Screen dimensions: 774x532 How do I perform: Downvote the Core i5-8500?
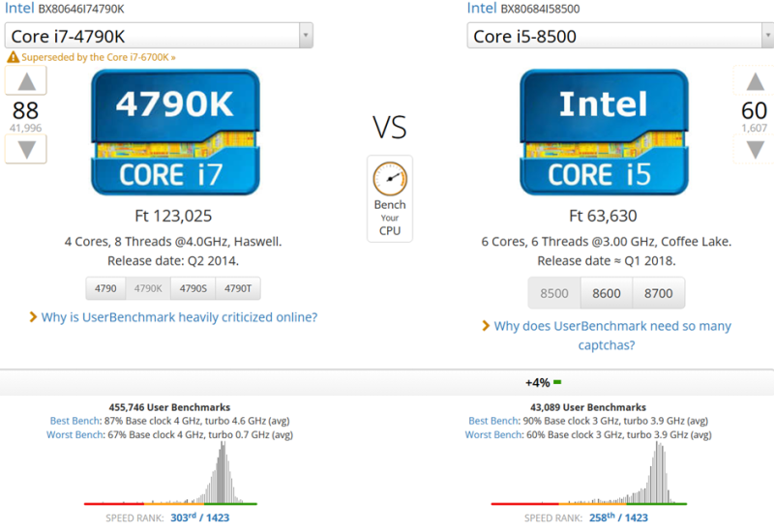[753, 148]
